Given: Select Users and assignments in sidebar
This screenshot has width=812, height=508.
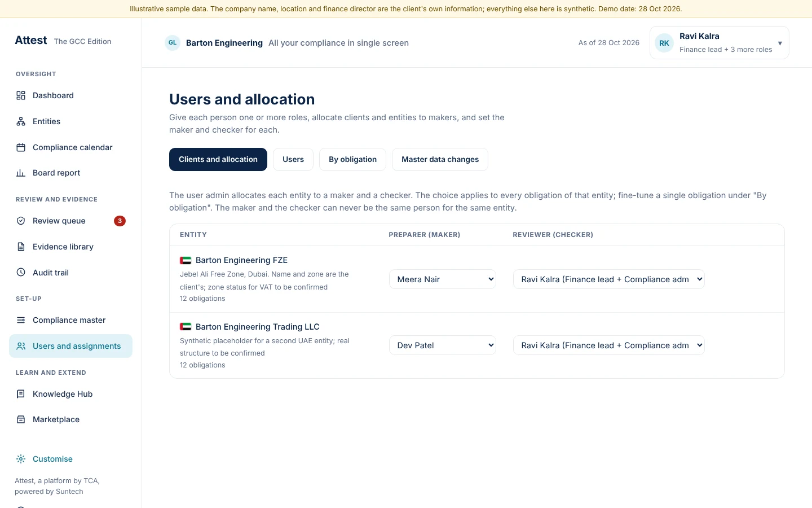Looking at the screenshot, I should (70, 346).
